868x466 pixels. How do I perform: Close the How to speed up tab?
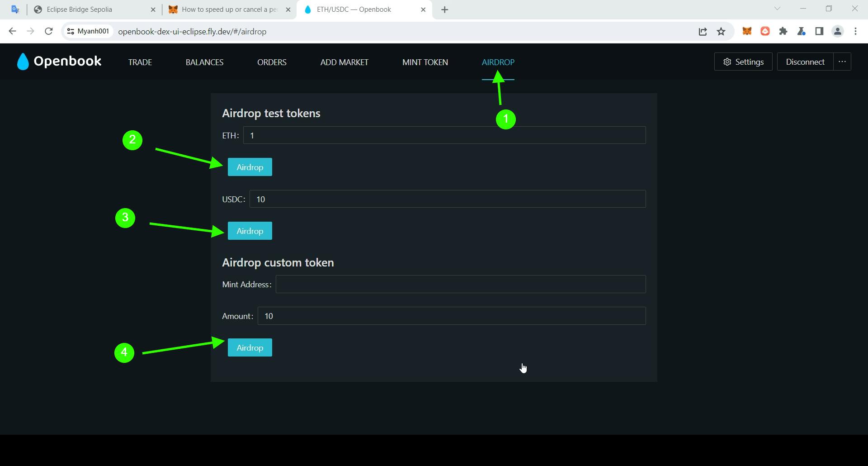coord(288,10)
